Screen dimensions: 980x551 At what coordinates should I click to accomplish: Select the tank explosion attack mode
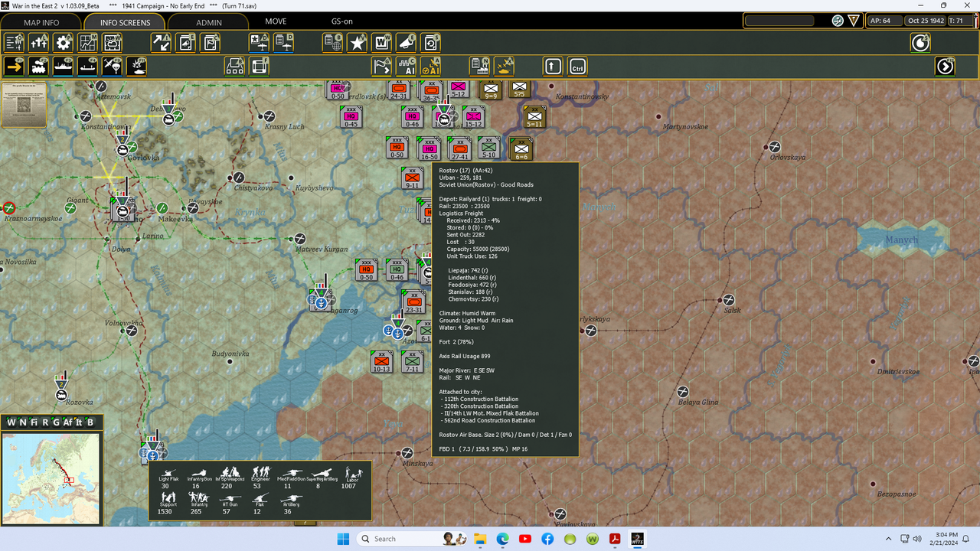[137, 67]
